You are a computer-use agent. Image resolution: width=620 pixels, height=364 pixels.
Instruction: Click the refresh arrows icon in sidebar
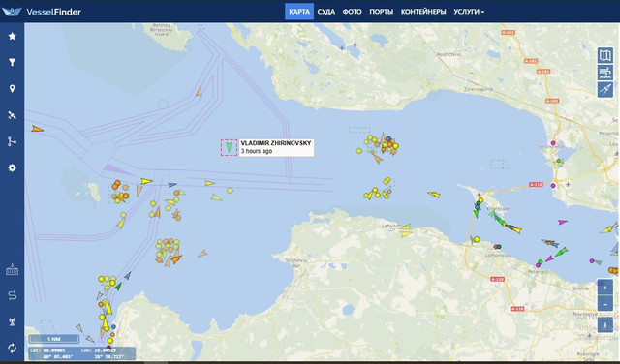pyautogui.click(x=13, y=348)
